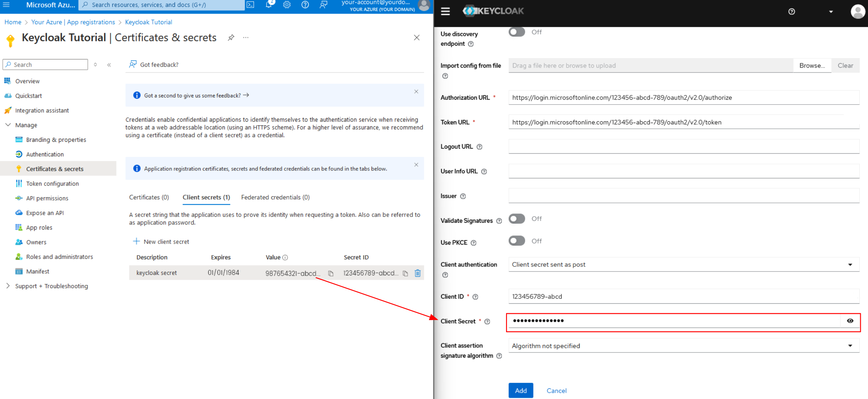Show help for Validate Signatures
The width and height of the screenshot is (868, 399).
[x=499, y=221]
